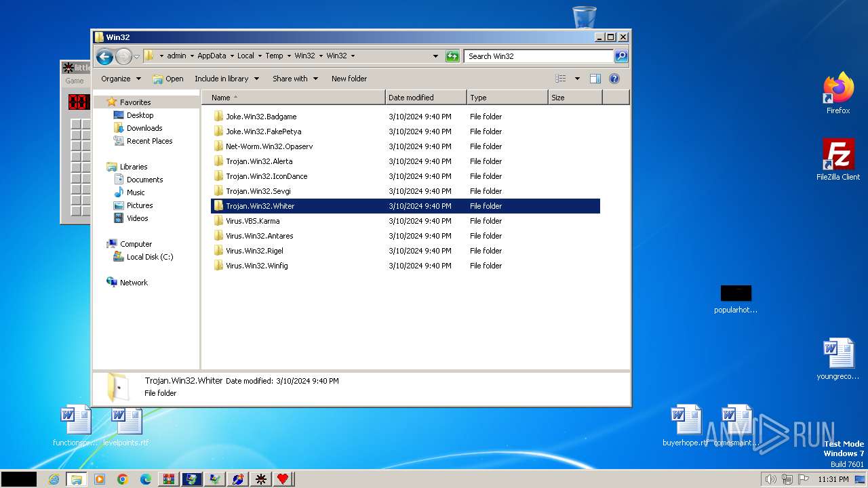Expand the Share with dropdown
The width and height of the screenshot is (868, 488).
click(295, 79)
